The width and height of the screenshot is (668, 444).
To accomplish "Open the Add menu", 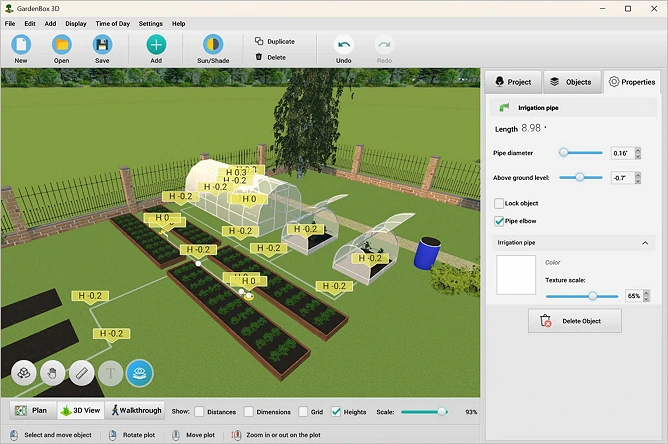I will (50, 23).
